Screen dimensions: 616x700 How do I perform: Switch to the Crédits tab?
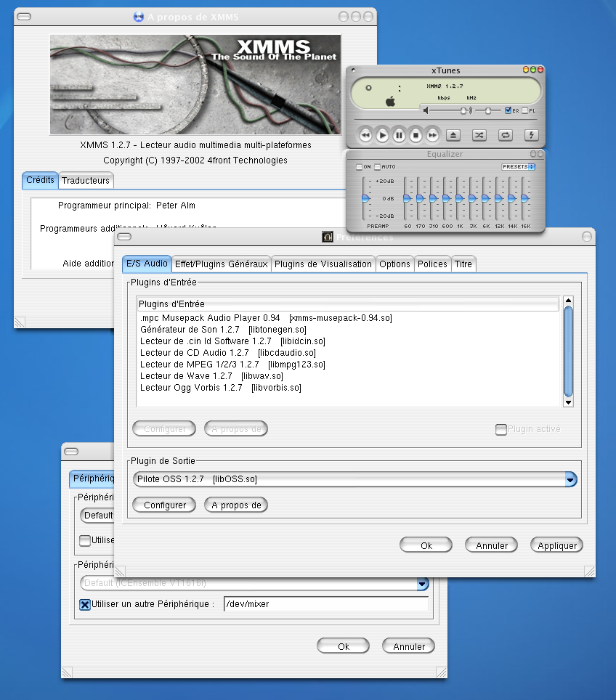40,180
